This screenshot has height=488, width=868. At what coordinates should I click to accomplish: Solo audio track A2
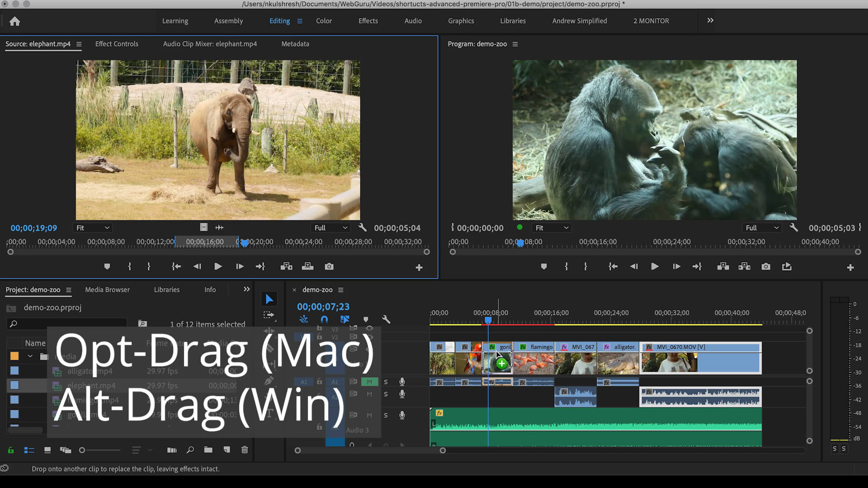coord(386,394)
